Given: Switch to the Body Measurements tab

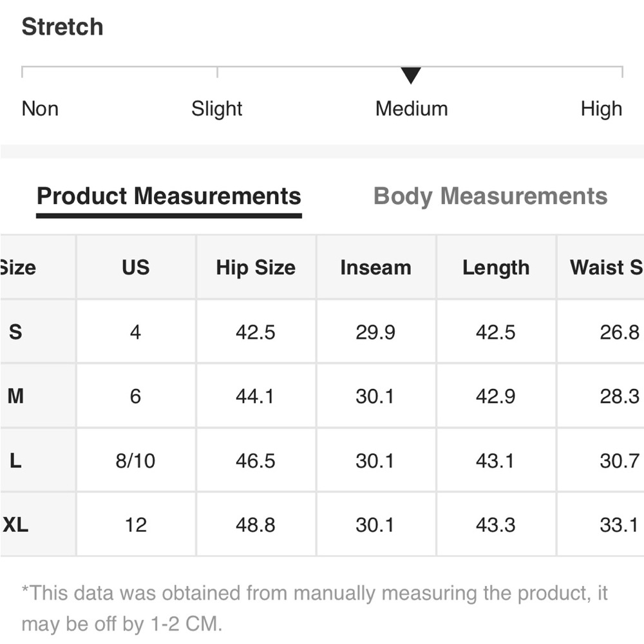Looking at the screenshot, I should point(490,196).
